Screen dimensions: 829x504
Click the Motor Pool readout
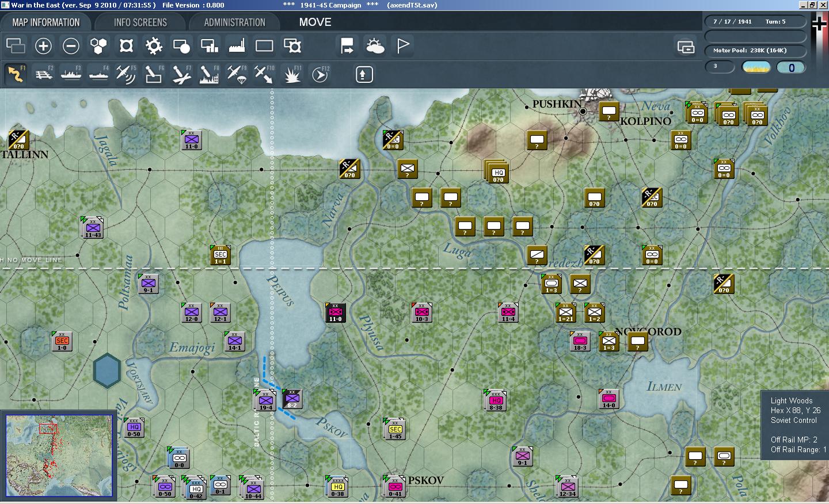click(755, 50)
